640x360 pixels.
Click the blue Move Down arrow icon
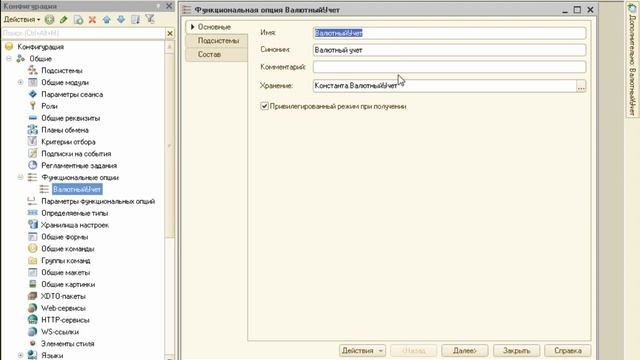[121, 19]
